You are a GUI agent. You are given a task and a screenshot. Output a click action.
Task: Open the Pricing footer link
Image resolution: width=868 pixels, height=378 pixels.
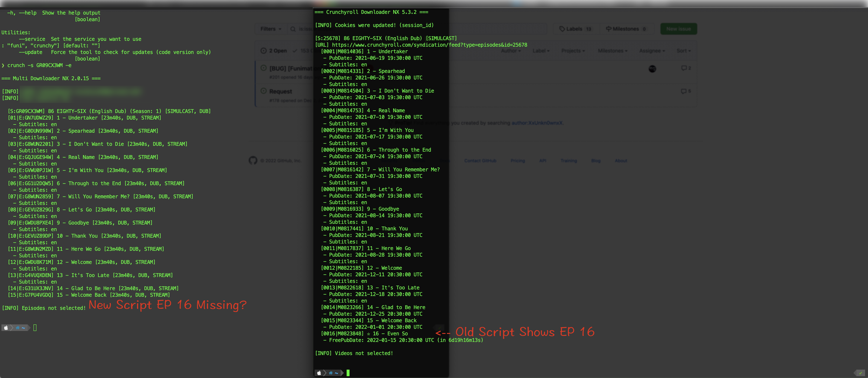(518, 161)
